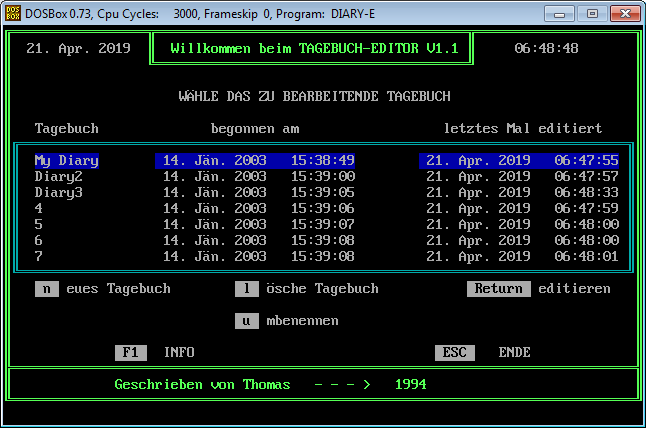The height and width of the screenshot is (428, 646).
Task: Click the 'letztes Mal editiert' column header
Action: tap(522, 129)
